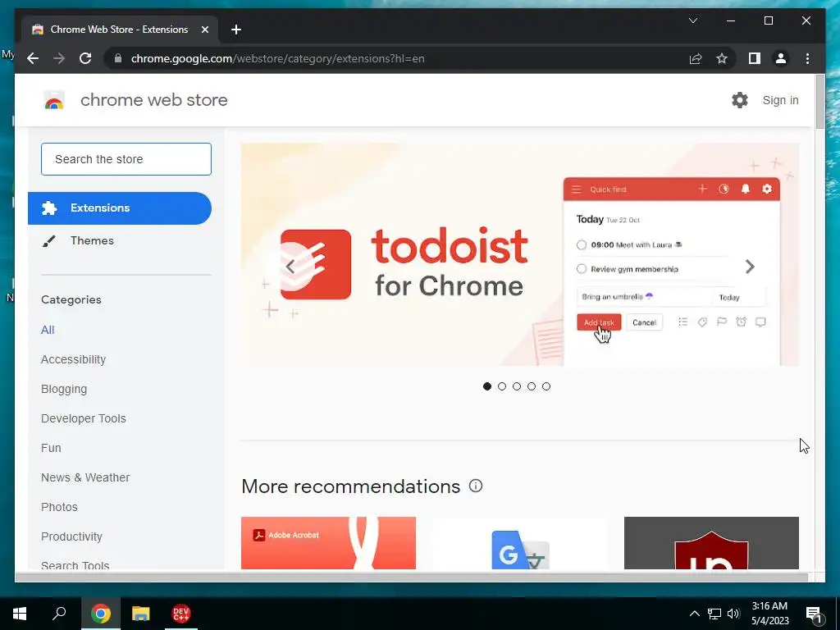Select the Blogging category

coord(64,389)
